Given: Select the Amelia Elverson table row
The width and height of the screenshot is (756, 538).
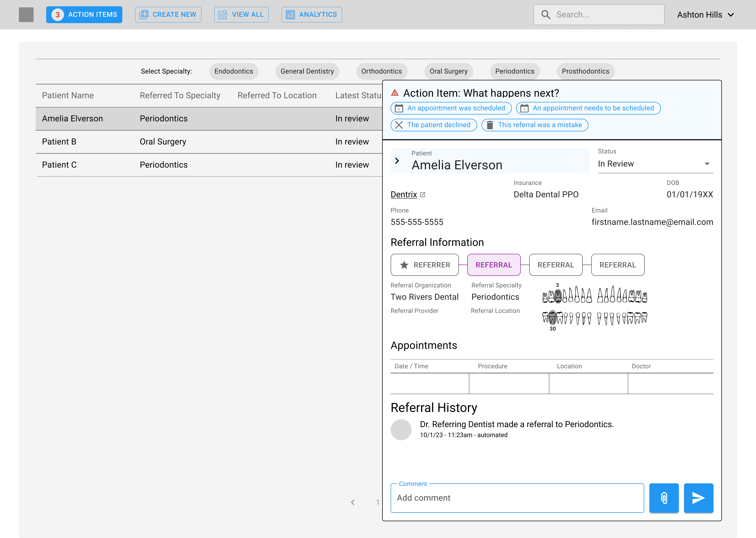Looking at the screenshot, I should (x=209, y=118).
